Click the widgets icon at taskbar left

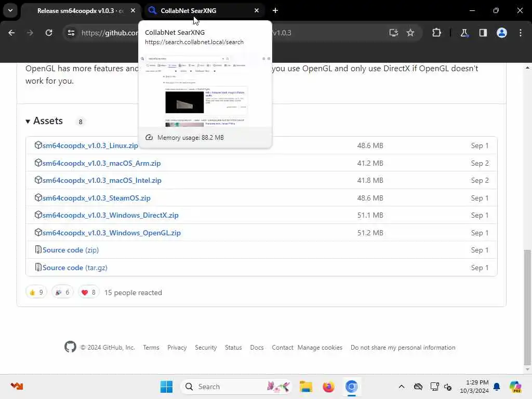17,386
